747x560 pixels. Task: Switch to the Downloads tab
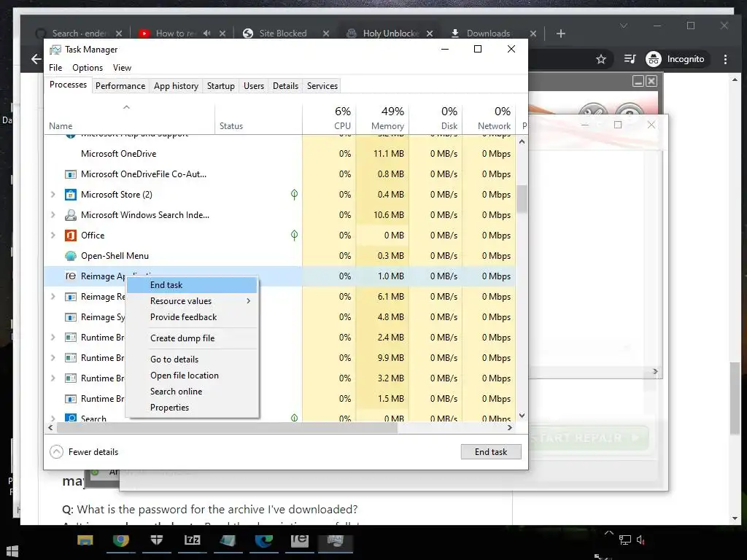(488, 34)
